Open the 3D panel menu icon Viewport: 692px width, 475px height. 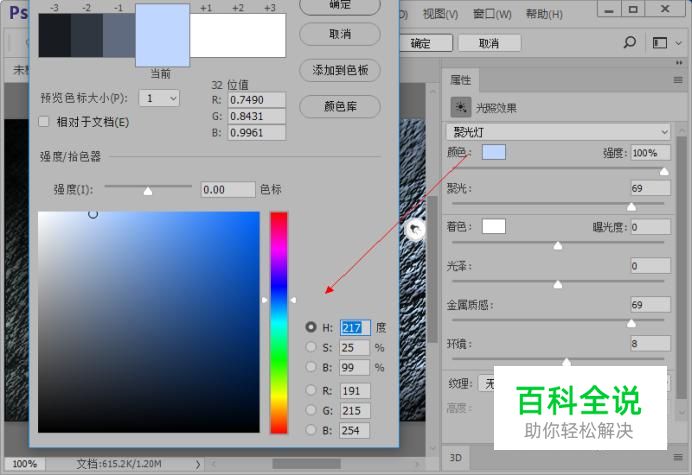point(678,457)
